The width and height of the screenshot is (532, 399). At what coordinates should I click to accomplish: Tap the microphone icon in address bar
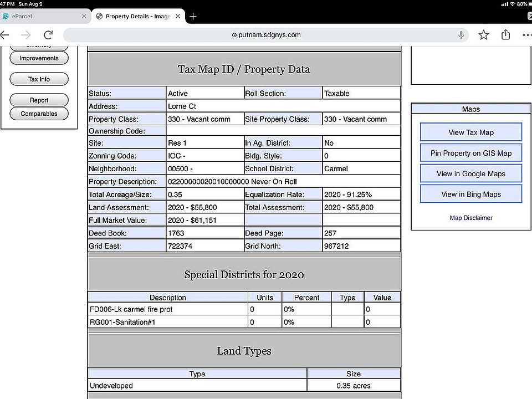461,34
